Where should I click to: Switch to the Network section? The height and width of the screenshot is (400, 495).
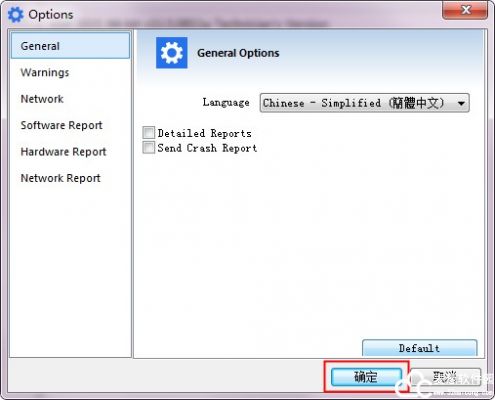pyautogui.click(x=42, y=99)
